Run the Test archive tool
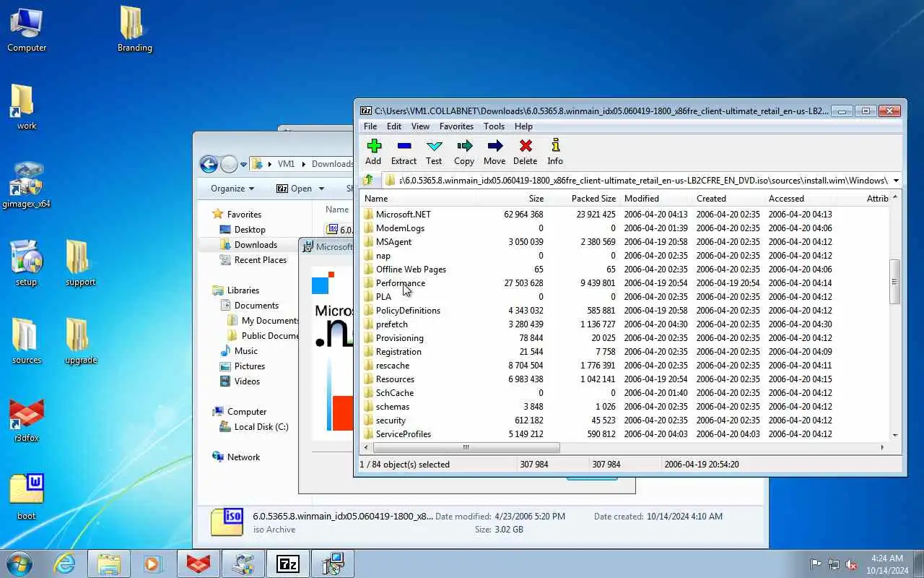 point(434,152)
